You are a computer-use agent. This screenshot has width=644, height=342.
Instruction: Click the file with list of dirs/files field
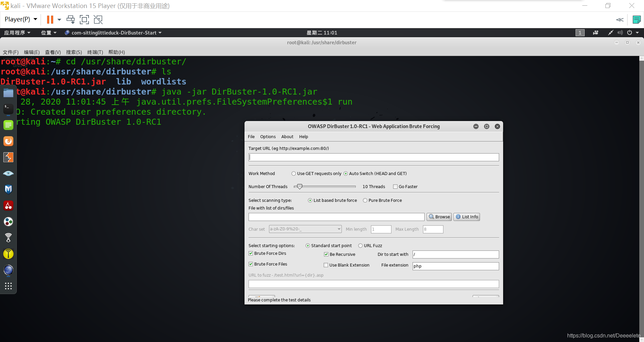tap(336, 217)
